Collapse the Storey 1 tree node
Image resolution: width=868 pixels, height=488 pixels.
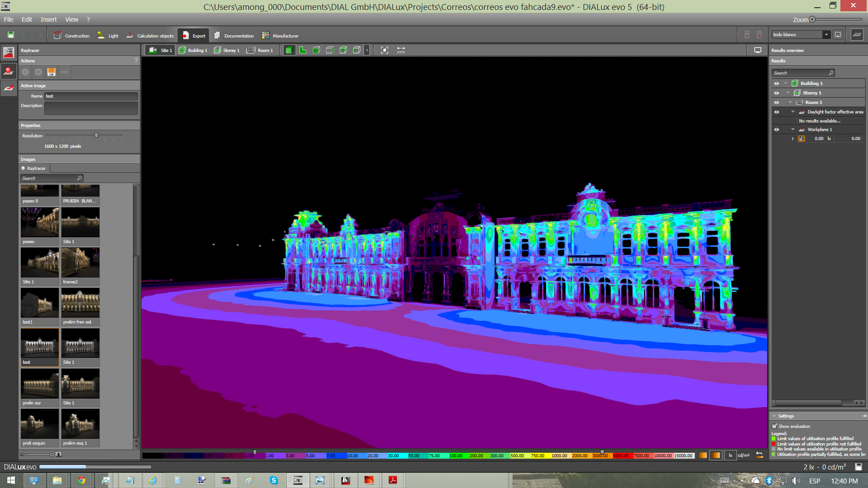pyautogui.click(x=788, y=93)
